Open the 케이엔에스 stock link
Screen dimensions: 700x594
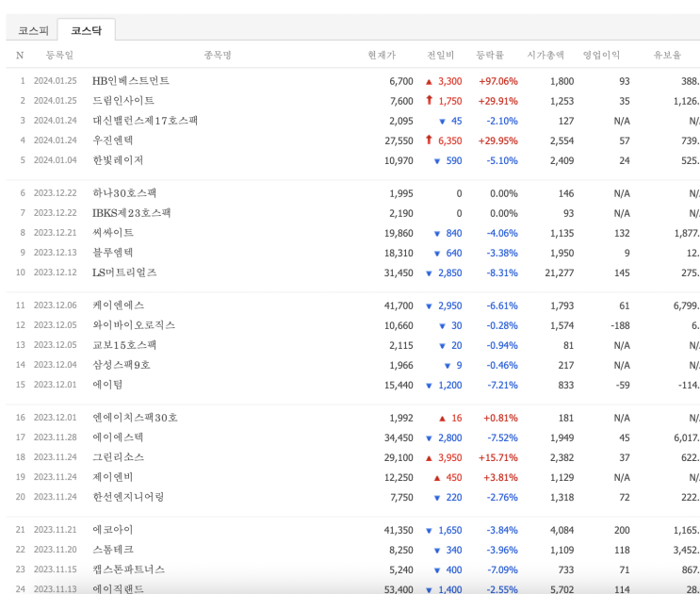118,305
